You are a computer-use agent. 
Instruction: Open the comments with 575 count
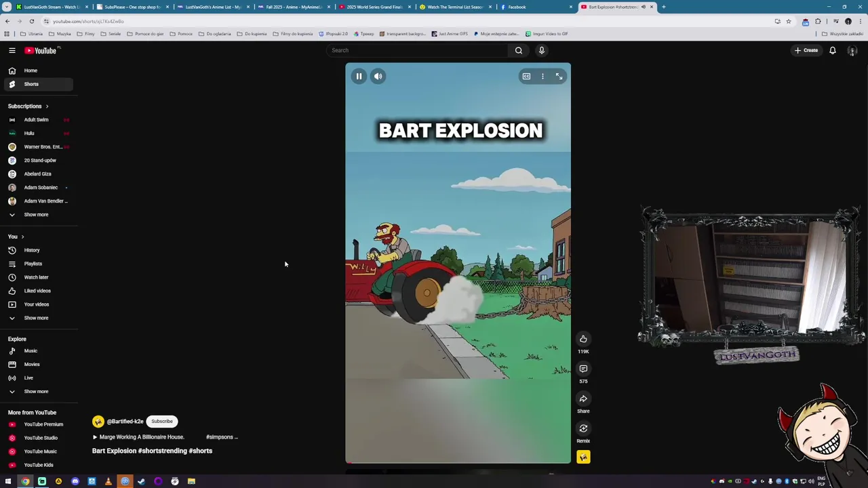pyautogui.click(x=583, y=369)
